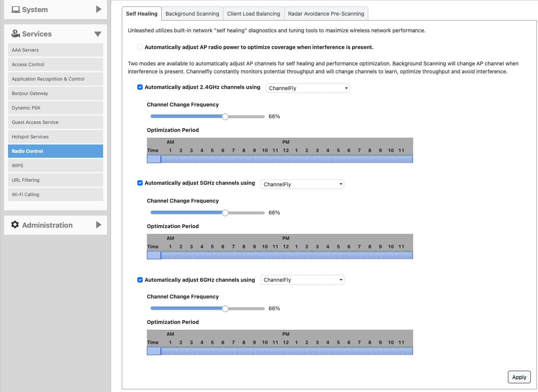This screenshot has width=538, height=392.
Task: Select the Time cell in 5GHz Optimization Period
Action: tap(154, 255)
